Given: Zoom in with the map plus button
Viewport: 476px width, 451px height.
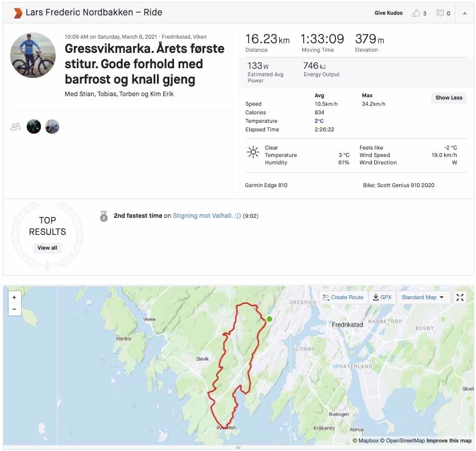Looking at the screenshot, I should coord(14,298).
